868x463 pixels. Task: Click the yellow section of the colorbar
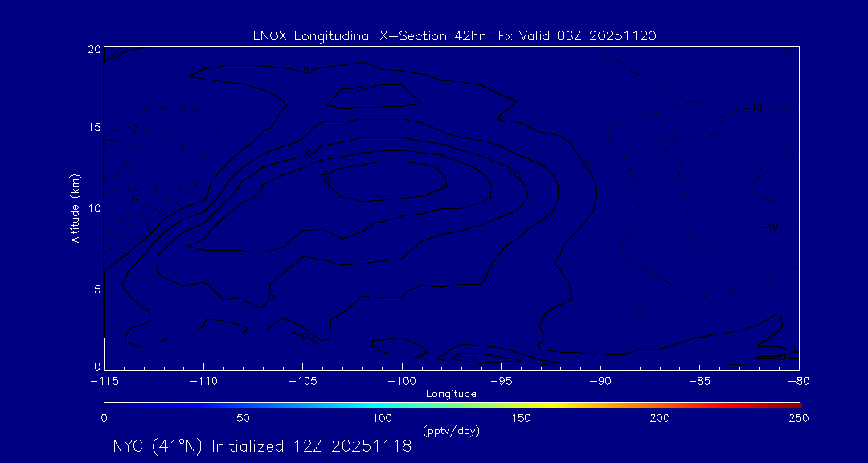(555, 404)
